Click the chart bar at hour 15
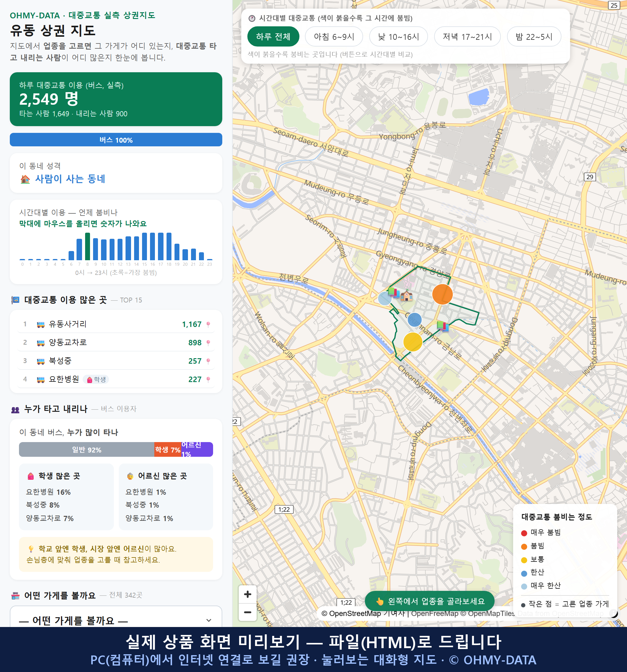The height and width of the screenshot is (672, 627). pyautogui.click(x=144, y=246)
